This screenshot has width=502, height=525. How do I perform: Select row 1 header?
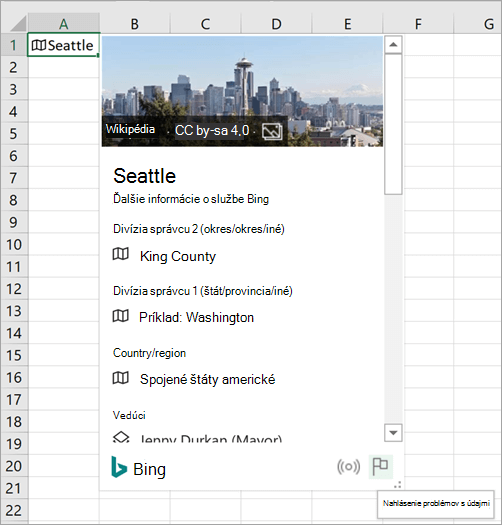[14, 45]
